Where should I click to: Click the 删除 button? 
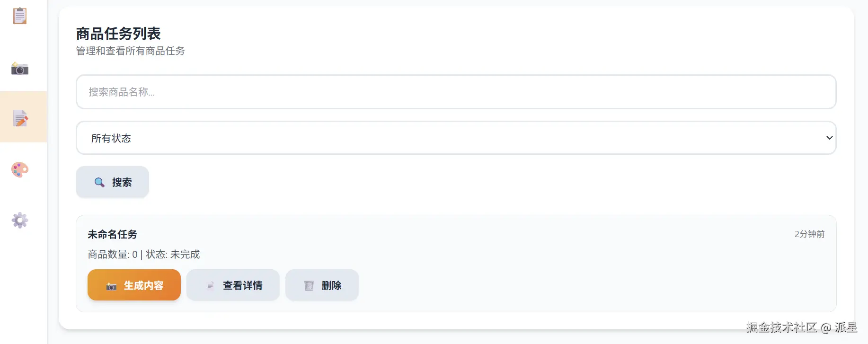click(322, 285)
